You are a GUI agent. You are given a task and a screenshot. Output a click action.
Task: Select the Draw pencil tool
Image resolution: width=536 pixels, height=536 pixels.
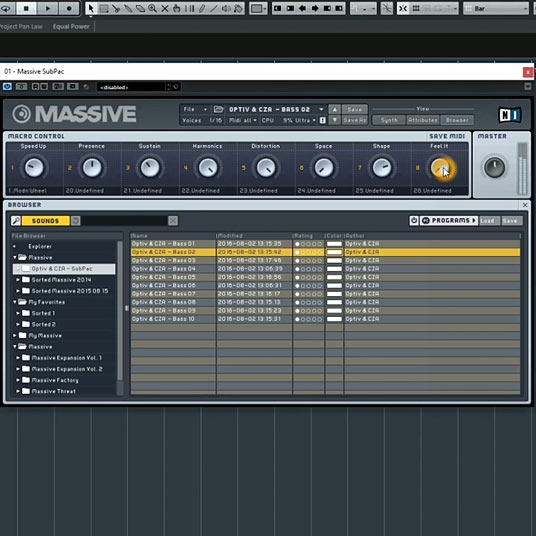tap(202, 9)
